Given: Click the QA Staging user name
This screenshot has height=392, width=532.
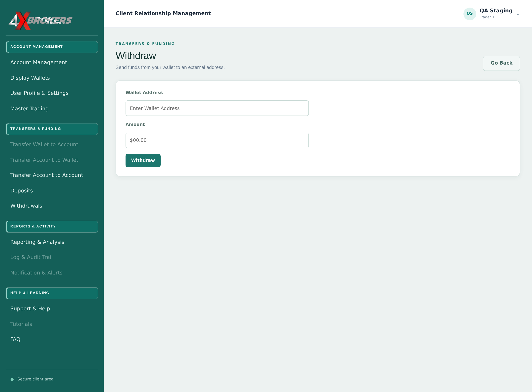Looking at the screenshot, I should tap(496, 11).
